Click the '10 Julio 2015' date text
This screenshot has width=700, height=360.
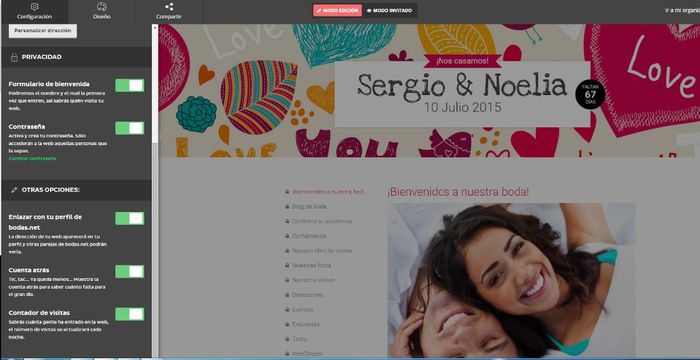[462, 108]
